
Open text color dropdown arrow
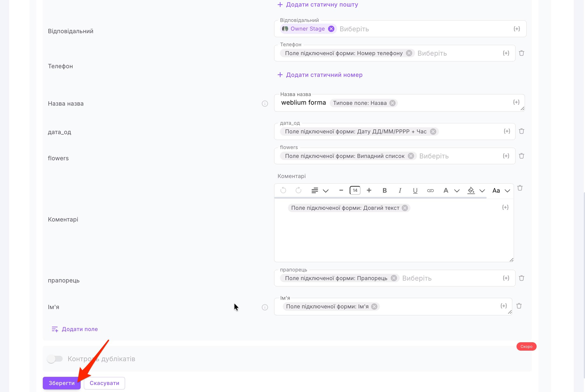(457, 191)
